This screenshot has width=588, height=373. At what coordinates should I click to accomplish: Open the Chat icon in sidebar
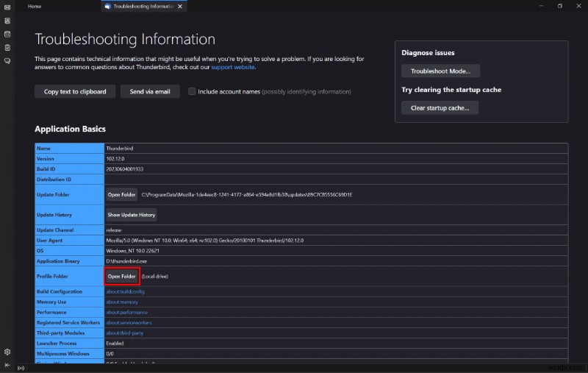coord(7,61)
